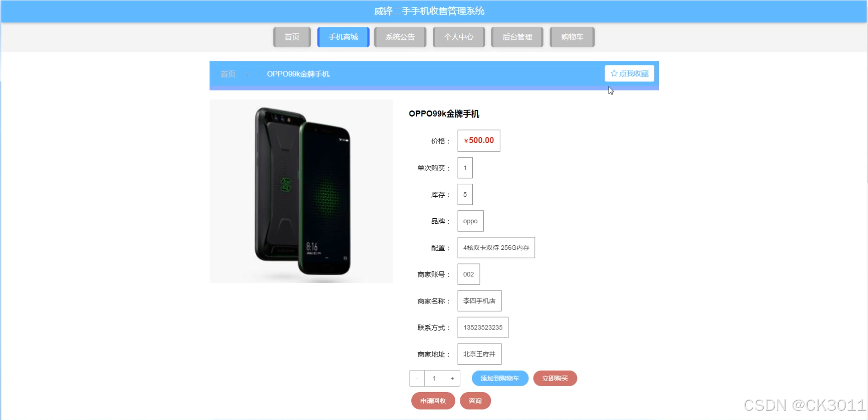Open 后台管理 from the navigation bar

pyautogui.click(x=517, y=37)
